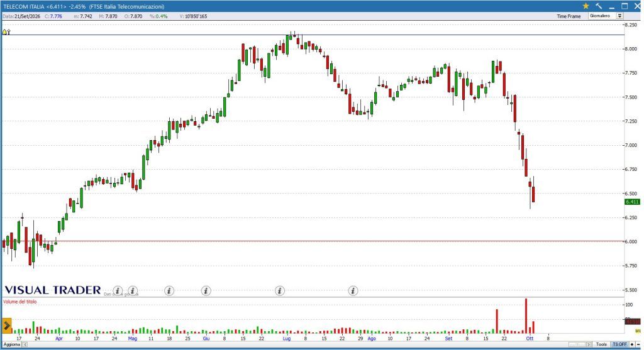Open the Tools menu
This screenshot has height=350, width=644.
pos(601,344)
